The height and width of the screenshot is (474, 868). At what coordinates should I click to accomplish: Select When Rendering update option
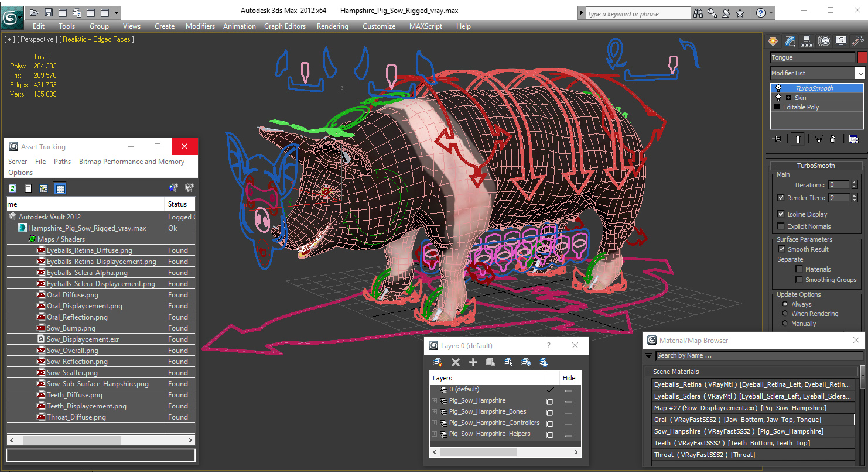[x=785, y=314]
